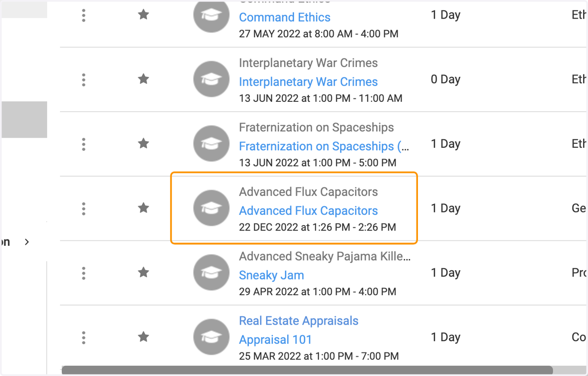Open the three-dot menu for Command Ethics
Screen dimensions: 588x376
click(84, 15)
